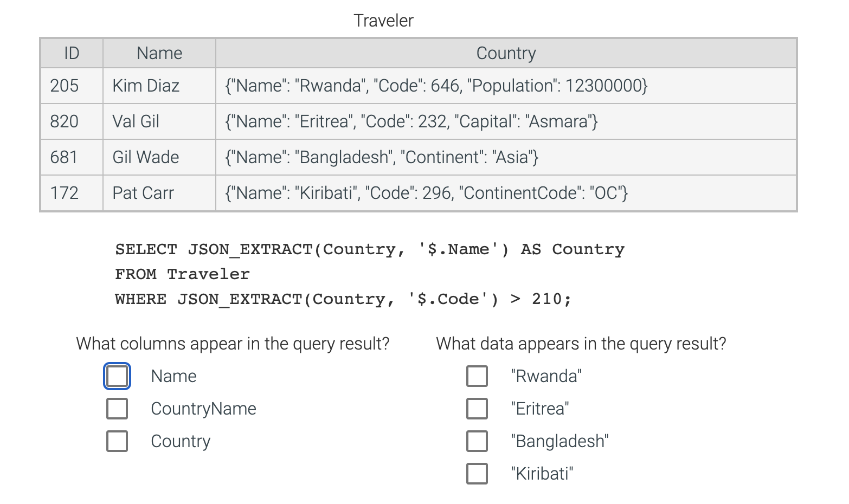Screen dimensions: 849x504
Task: Check the CountryName column checkbox
Action: click(117, 409)
